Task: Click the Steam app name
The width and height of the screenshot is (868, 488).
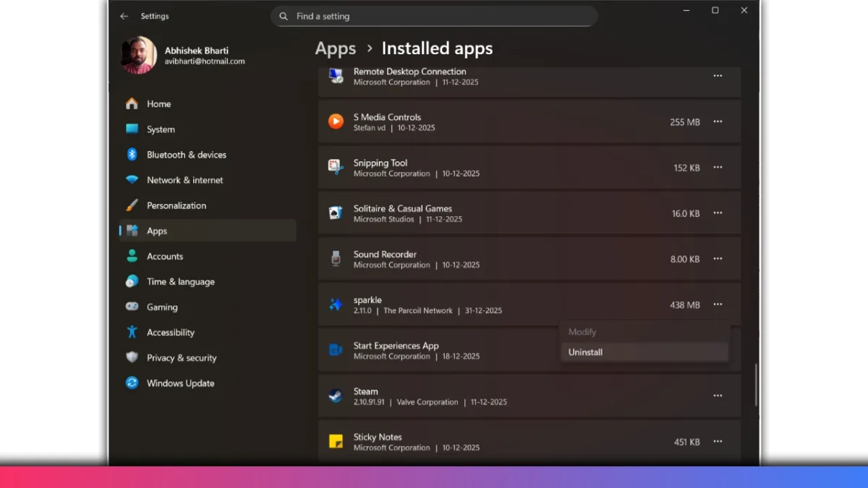Action: pyautogui.click(x=365, y=391)
